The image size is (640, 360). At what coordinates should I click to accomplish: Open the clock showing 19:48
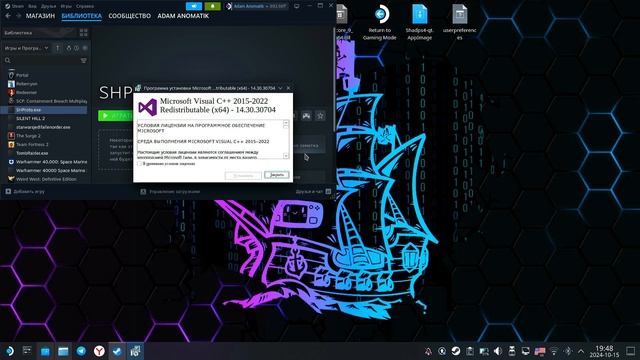click(604, 351)
